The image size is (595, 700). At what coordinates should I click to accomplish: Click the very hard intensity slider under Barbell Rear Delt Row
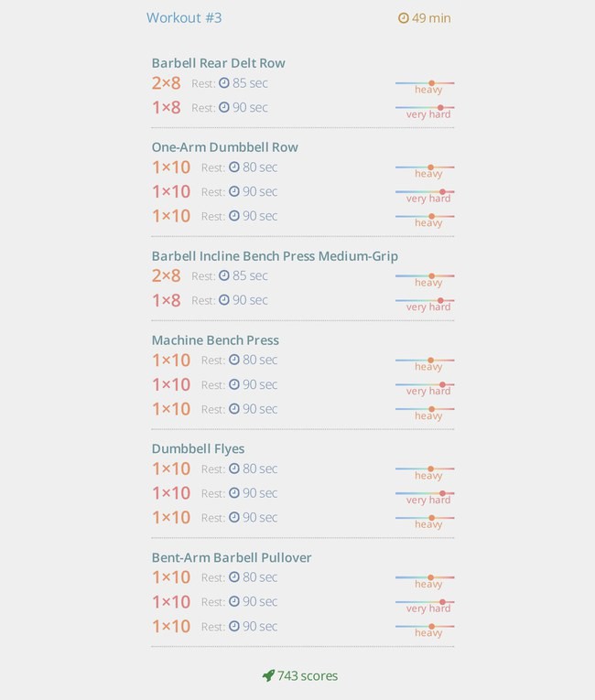click(x=425, y=108)
